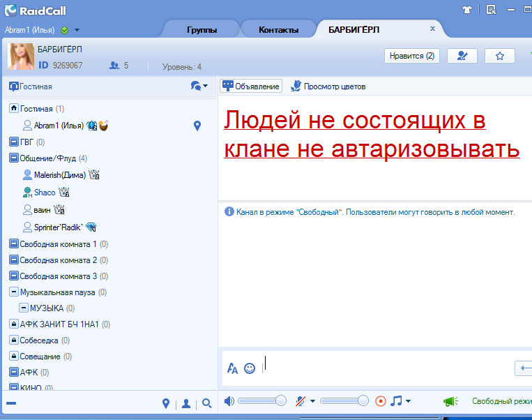Viewport: 532px width, 420px height.
Task: Select user Sprinter`Radik`
Action: 59,227
